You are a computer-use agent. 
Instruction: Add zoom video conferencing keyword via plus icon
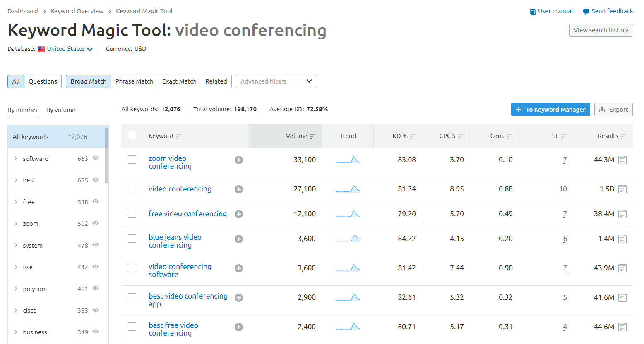[x=239, y=160]
